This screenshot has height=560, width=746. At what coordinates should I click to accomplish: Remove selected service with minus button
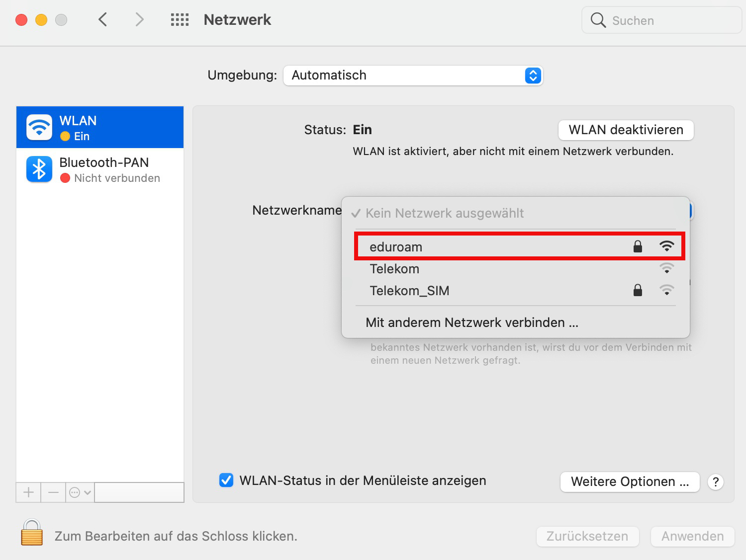53,492
